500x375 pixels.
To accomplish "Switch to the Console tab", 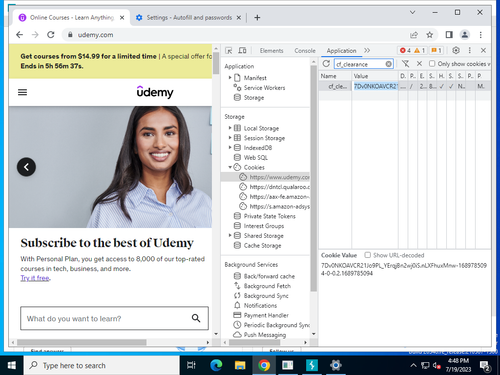I will (305, 51).
